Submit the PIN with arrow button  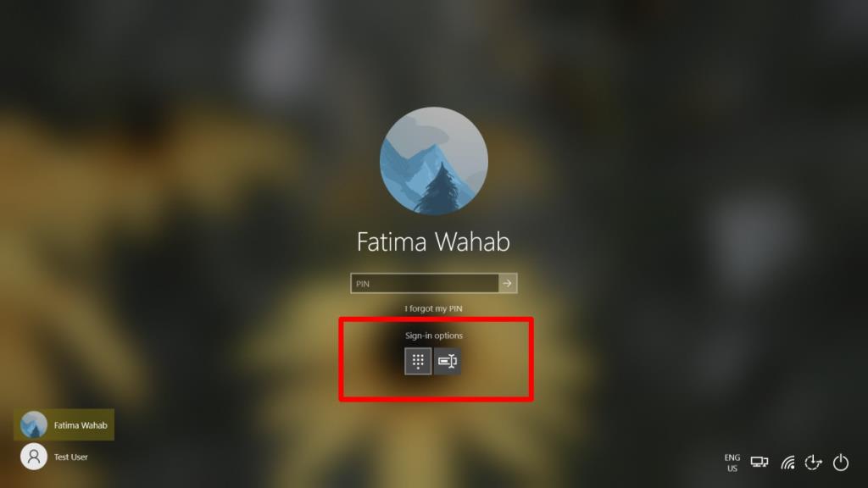pos(508,283)
